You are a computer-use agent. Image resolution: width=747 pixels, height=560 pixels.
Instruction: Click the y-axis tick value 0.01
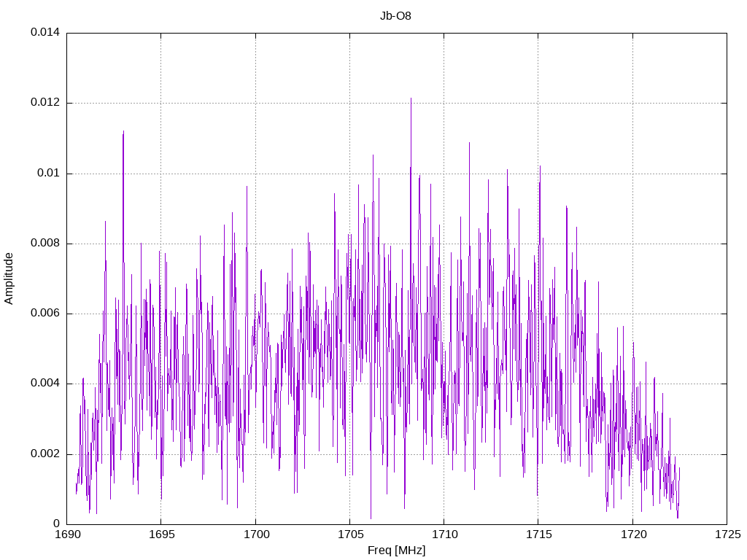(x=49, y=173)
